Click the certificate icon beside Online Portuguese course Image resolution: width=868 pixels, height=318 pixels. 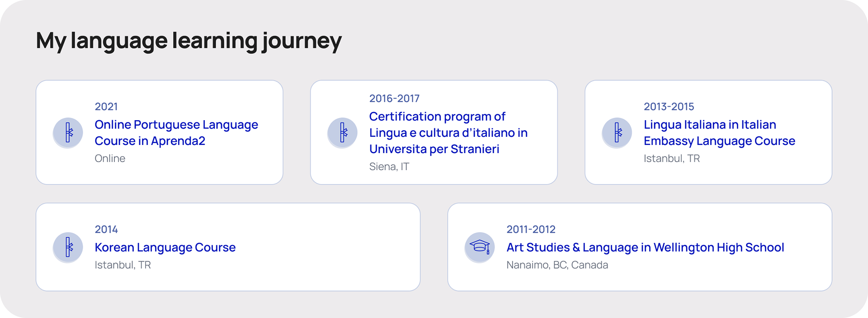68,133
